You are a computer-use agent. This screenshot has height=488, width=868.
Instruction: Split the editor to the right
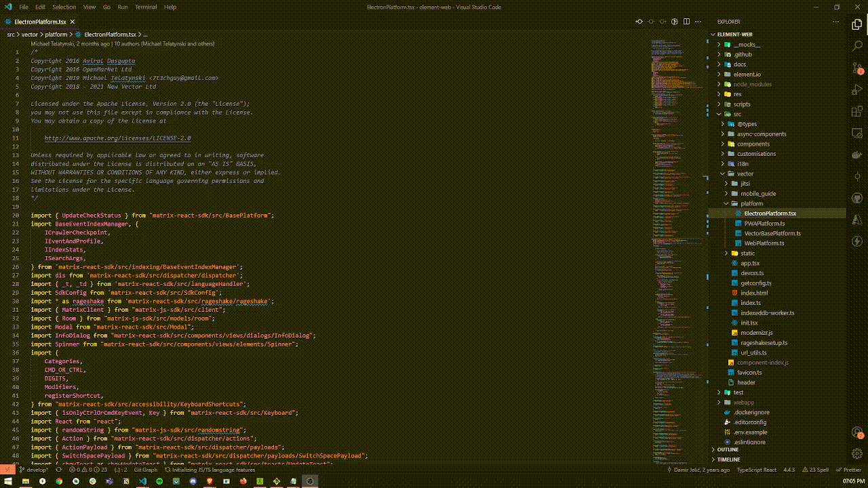coord(686,22)
